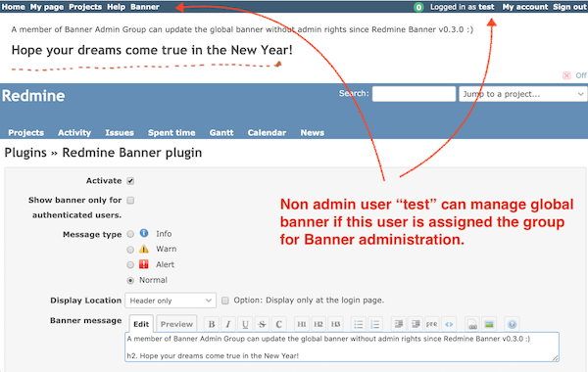Click the green notification counter badge
The width and height of the screenshot is (588, 372).
[x=418, y=7]
